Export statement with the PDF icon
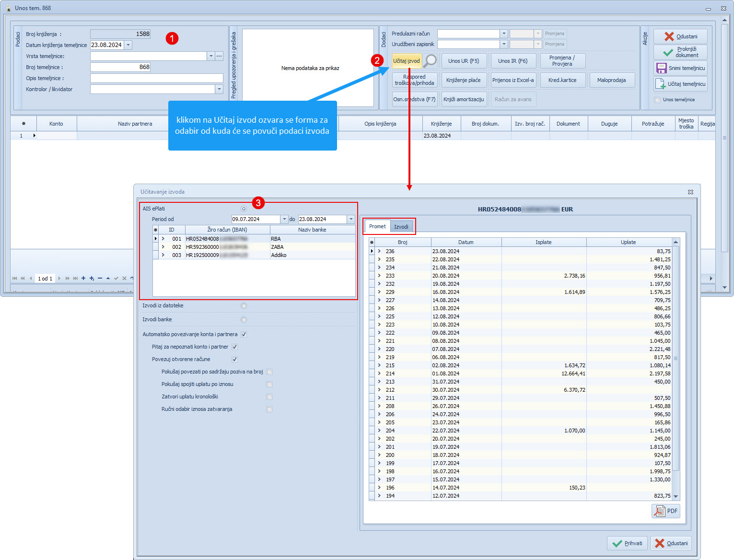 point(666,511)
